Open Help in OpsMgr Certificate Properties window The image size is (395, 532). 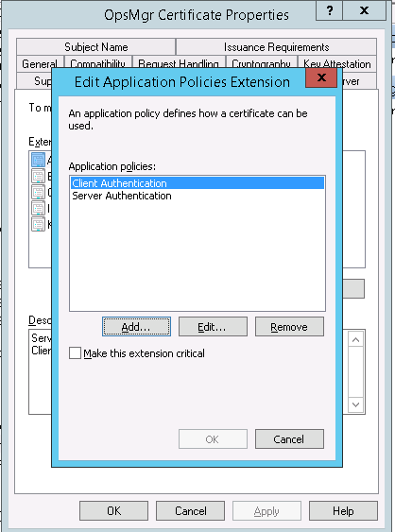(x=343, y=510)
